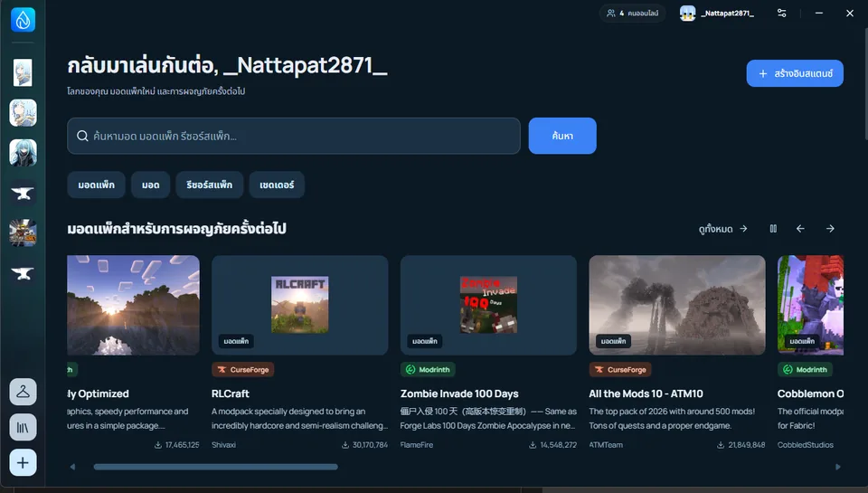The image size is (868, 493).
Task: Click the FlameFire author name
Action: [x=417, y=445]
